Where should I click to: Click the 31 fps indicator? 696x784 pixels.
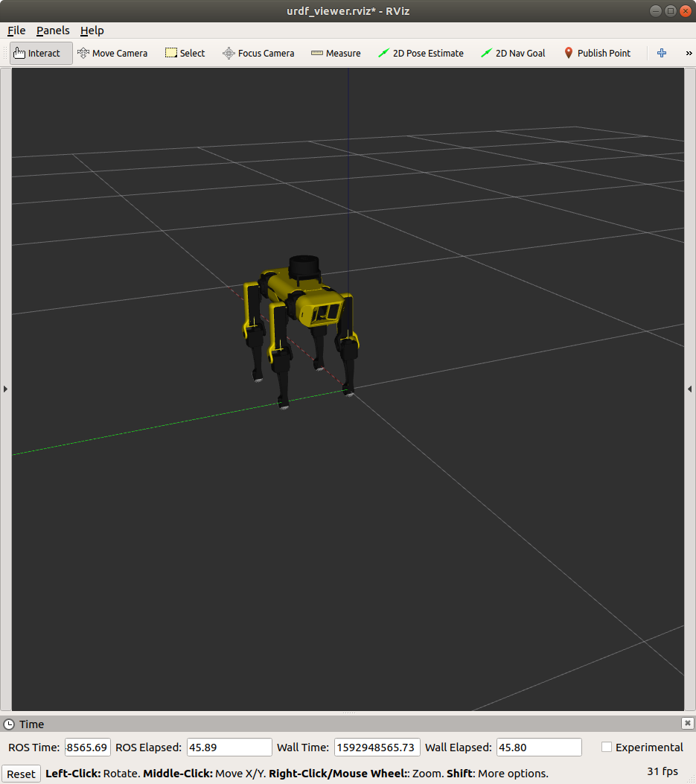coord(663,771)
